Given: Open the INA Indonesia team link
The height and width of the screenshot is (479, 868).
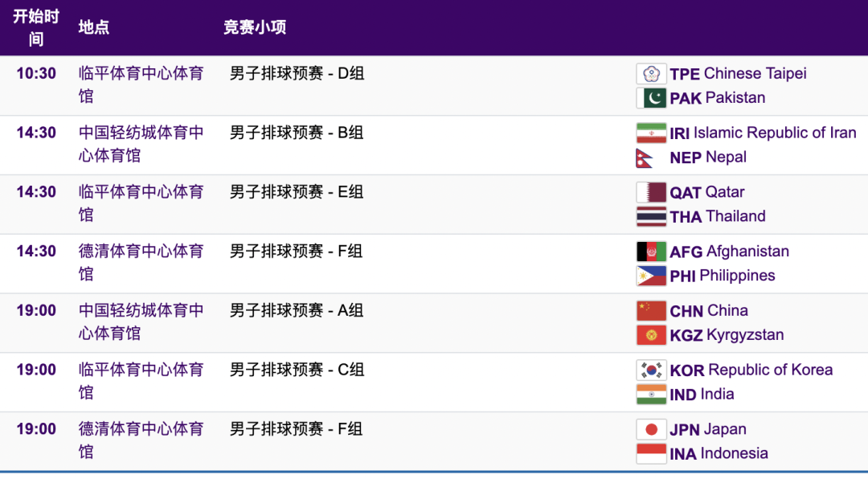Looking at the screenshot, I should (719, 453).
